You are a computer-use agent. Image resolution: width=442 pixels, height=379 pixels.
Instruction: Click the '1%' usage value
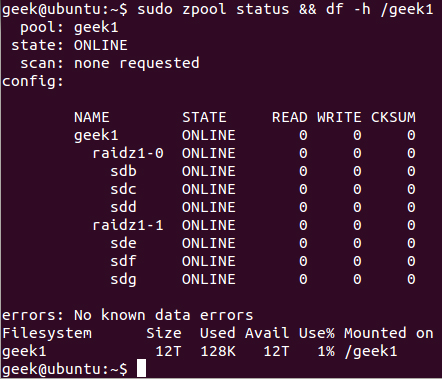[326, 351]
